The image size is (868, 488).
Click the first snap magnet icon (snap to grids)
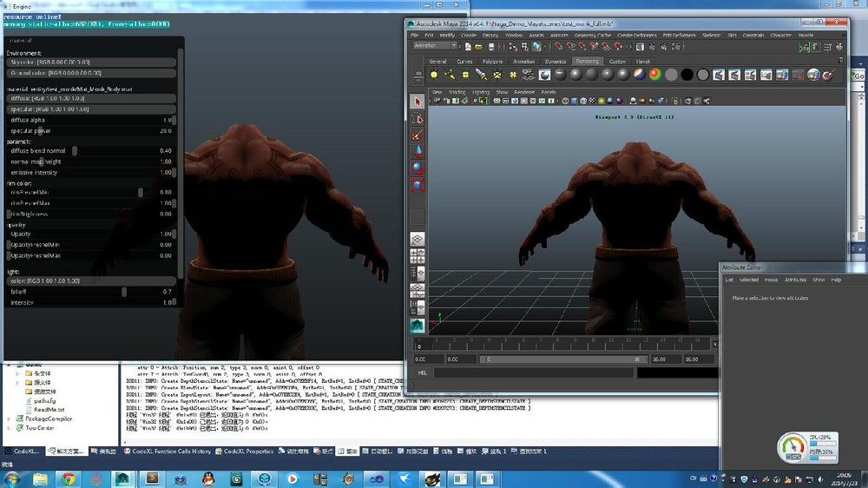pos(559,47)
